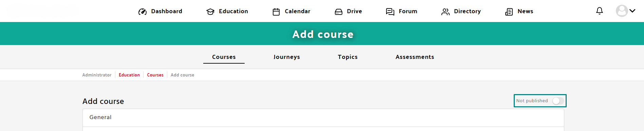Follow the Courses breadcrumb link
Image resolution: width=644 pixels, height=131 pixels.
pos(155,75)
